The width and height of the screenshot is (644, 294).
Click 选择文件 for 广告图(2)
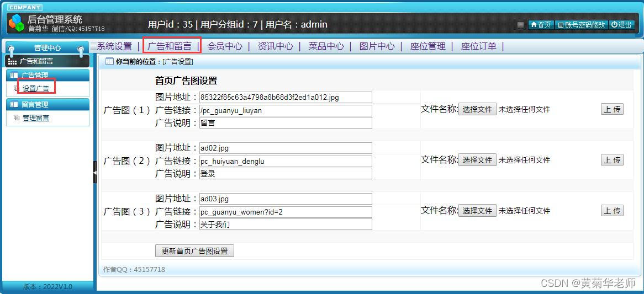click(477, 160)
